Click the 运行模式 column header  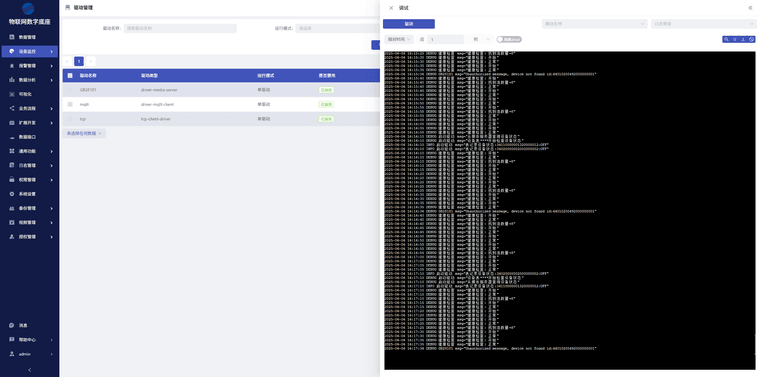(266, 76)
